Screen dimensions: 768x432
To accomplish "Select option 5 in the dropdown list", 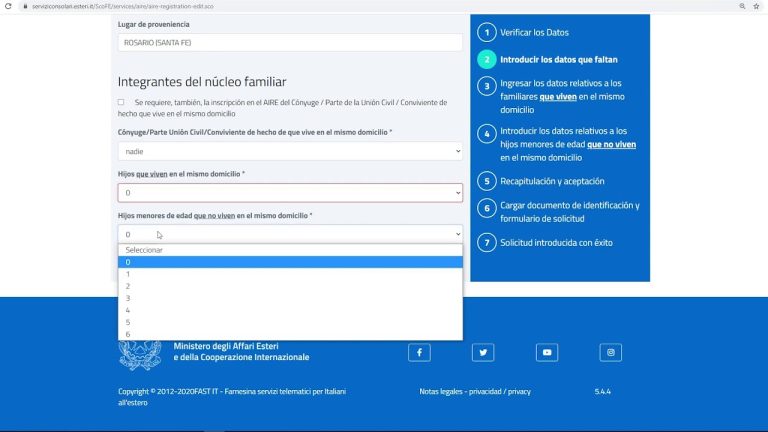I will coord(290,322).
